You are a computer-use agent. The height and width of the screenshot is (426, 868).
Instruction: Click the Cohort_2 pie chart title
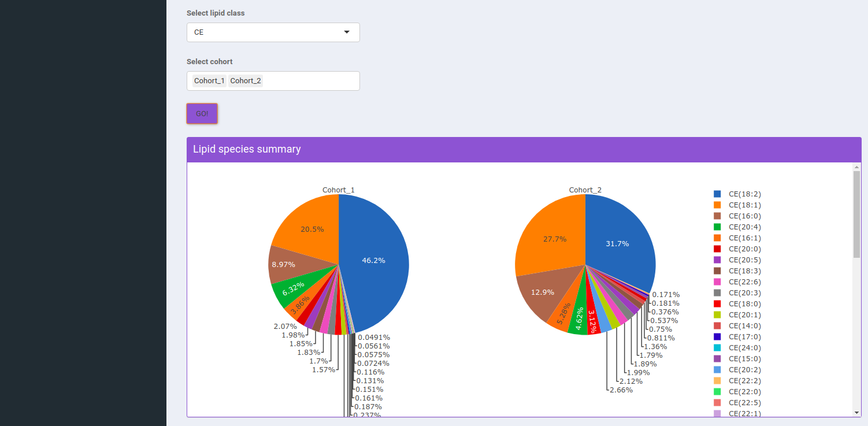tap(585, 190)
